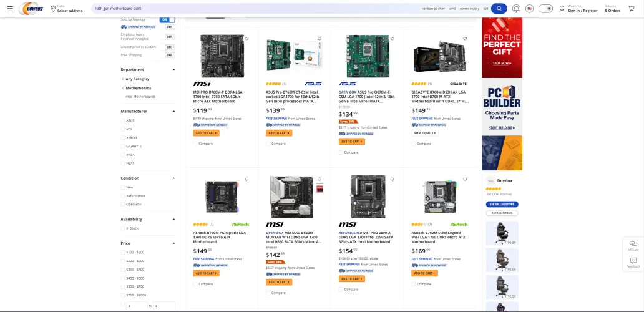644x312 pixels.
Task: Turn off the Sold by Newegg toggle
Action: tap(167, 19)
